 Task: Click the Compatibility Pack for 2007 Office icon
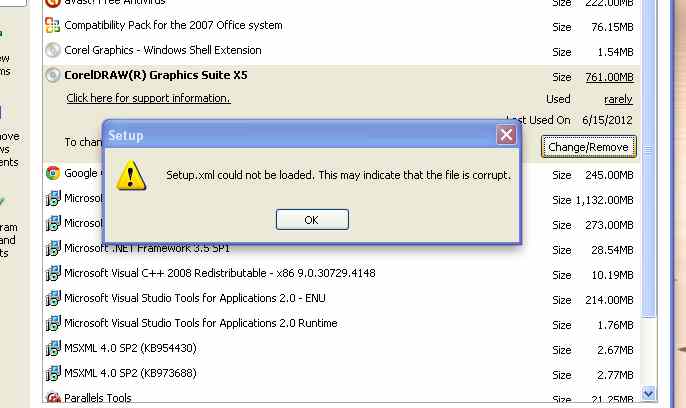53,25
